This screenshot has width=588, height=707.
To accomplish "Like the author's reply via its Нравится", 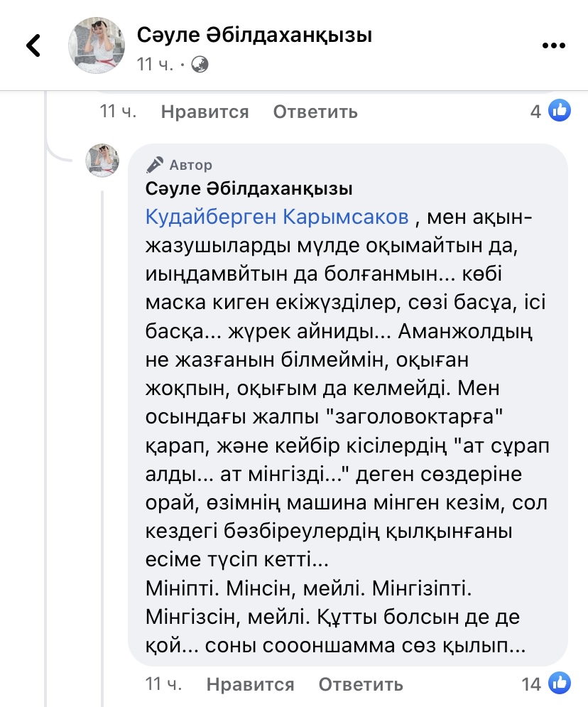I will [x=250, y=684].
